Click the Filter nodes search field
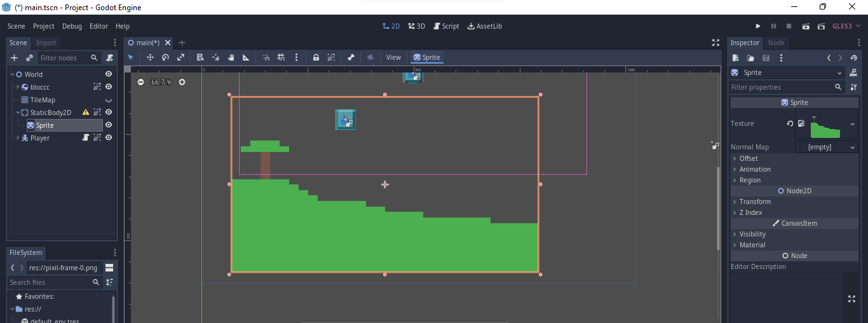868x323 pixels. coord(69,58)
